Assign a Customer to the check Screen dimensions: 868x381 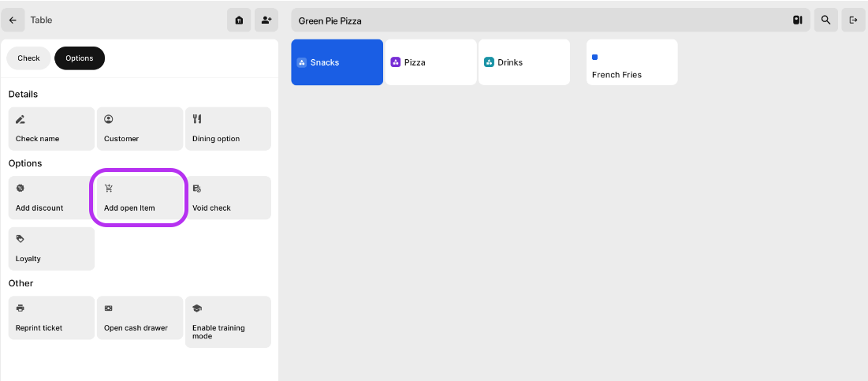[x=140, y=129]
